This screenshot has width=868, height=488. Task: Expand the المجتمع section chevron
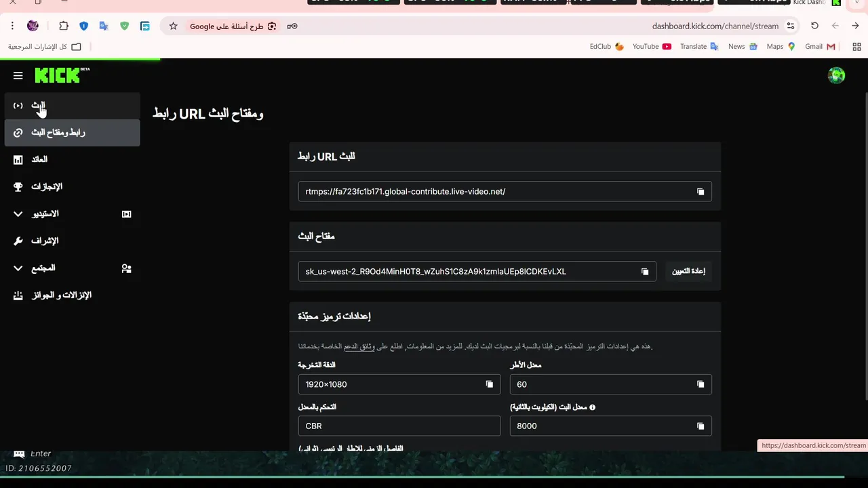point(18,268)
